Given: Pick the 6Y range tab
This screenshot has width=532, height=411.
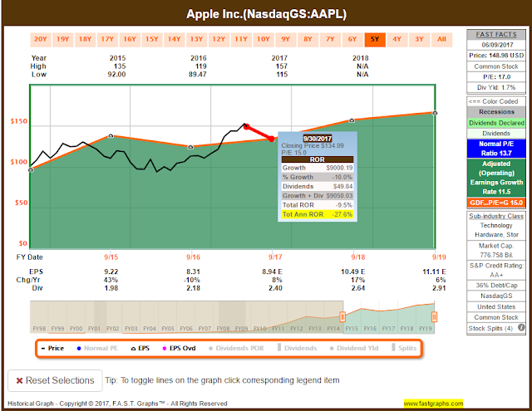Looking at the screenshot, I should [352, 39].
